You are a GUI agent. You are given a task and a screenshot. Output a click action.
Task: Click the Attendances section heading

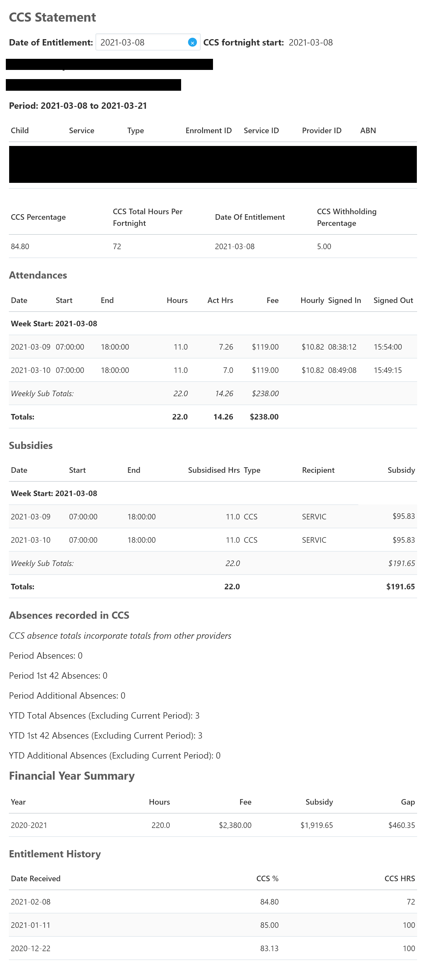[x=38, y=275]
